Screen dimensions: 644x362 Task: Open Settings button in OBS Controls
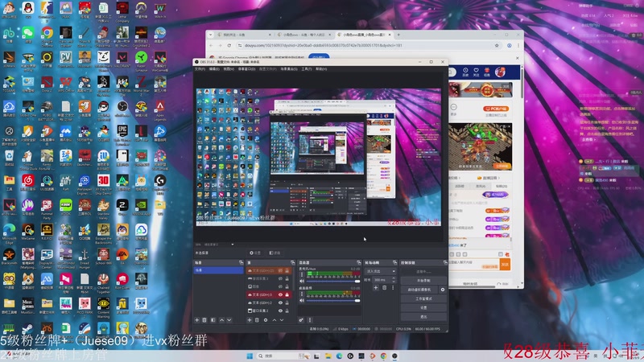[x=423, y=307]
